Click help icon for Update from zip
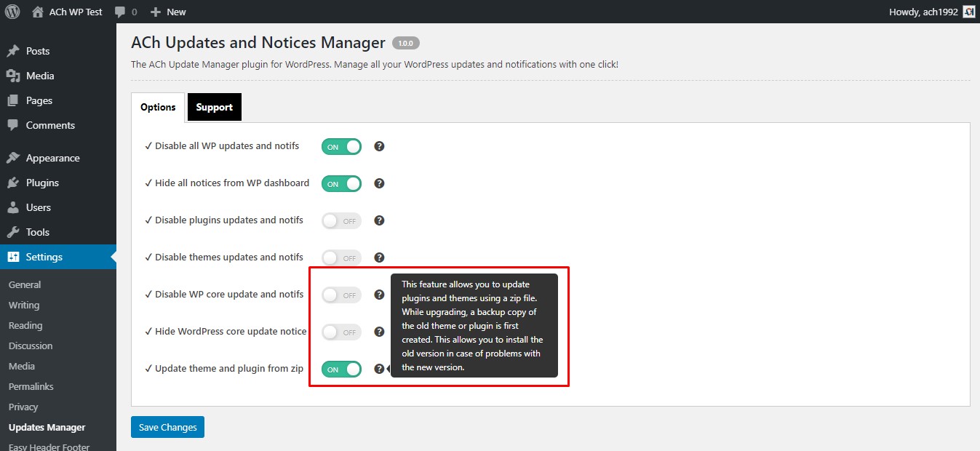The height and width of the screenshot is (451, 980). click(379, 369)
